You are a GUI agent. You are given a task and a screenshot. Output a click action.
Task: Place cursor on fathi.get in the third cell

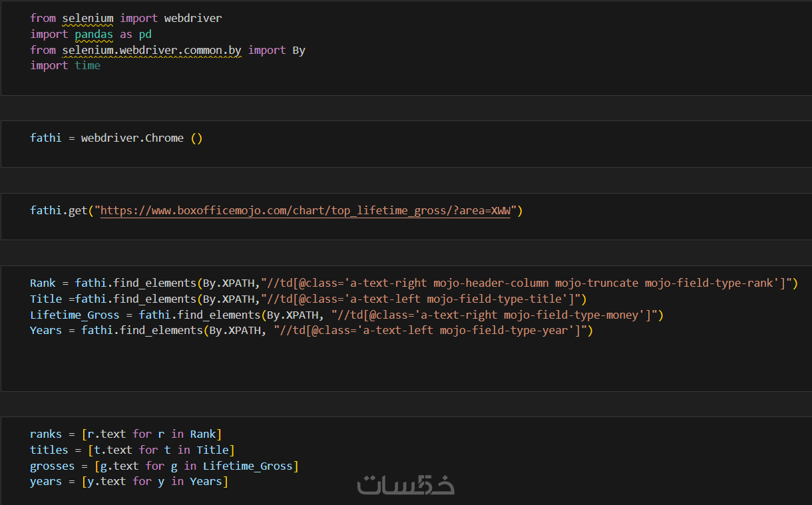click(59, 211)
